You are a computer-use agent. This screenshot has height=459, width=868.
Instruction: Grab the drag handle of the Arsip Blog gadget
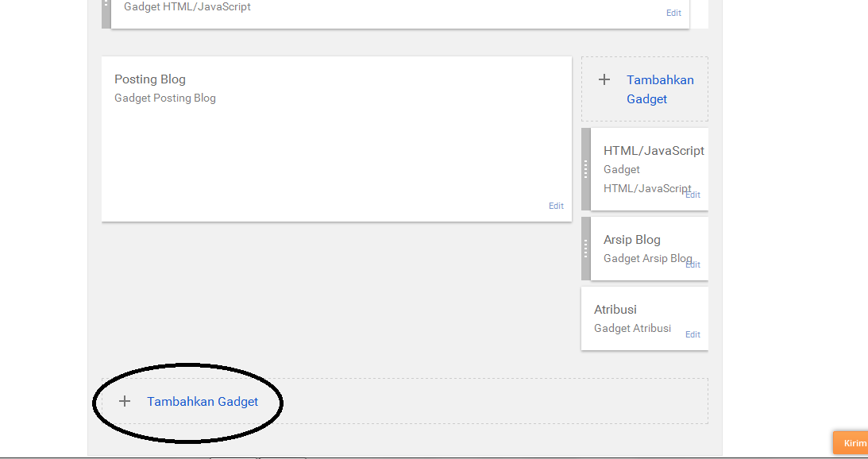585,249
